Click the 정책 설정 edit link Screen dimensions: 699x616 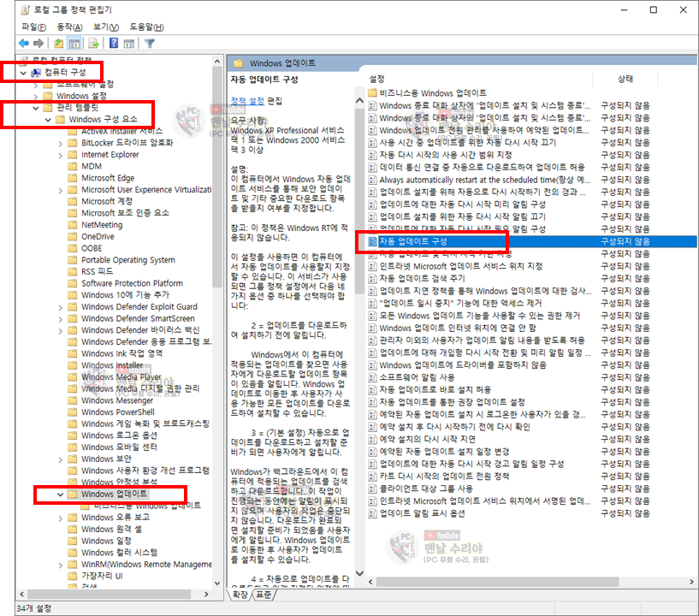point(247,101)
